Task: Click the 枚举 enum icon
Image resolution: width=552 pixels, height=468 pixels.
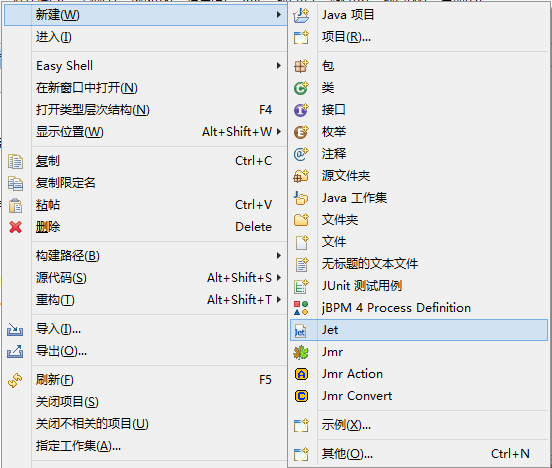Action: (301, 132)
